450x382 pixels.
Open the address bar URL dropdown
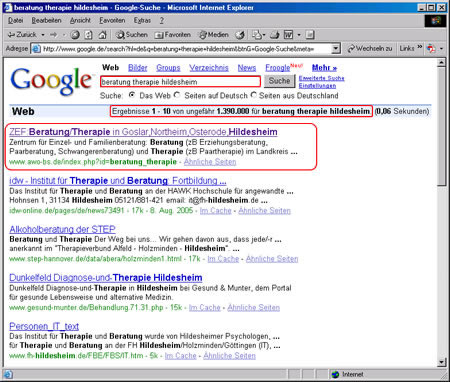tap(336, 49)
